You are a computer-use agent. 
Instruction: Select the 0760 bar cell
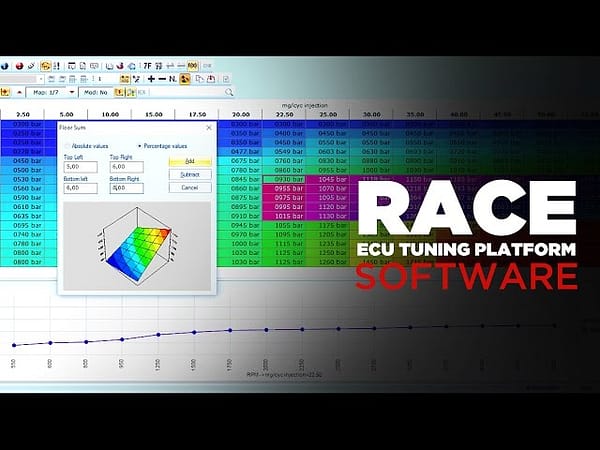284,161
